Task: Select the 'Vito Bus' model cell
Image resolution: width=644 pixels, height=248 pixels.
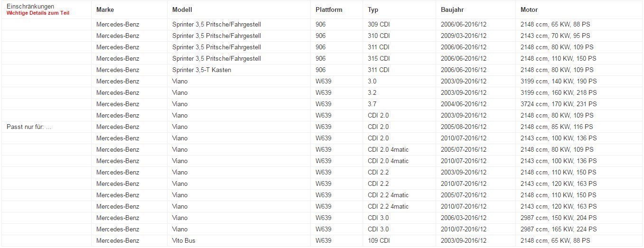Action: [x=184, y=240]
